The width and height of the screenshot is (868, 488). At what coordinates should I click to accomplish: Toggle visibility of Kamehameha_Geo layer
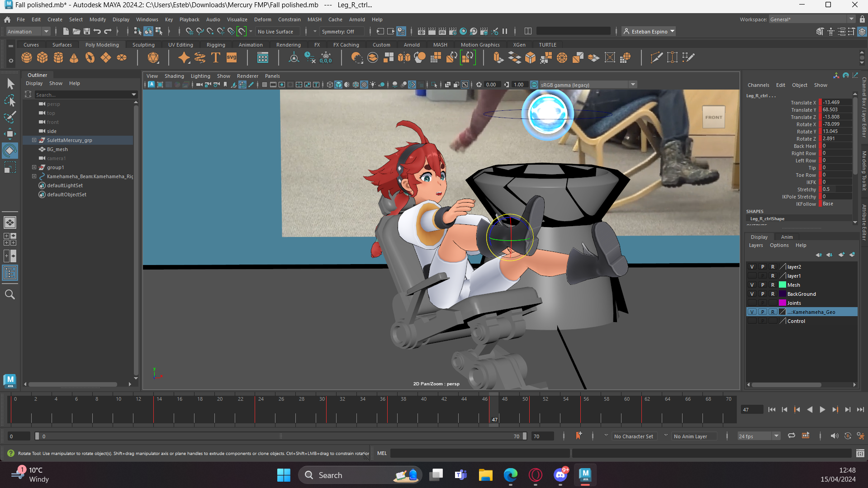point(752,312)
